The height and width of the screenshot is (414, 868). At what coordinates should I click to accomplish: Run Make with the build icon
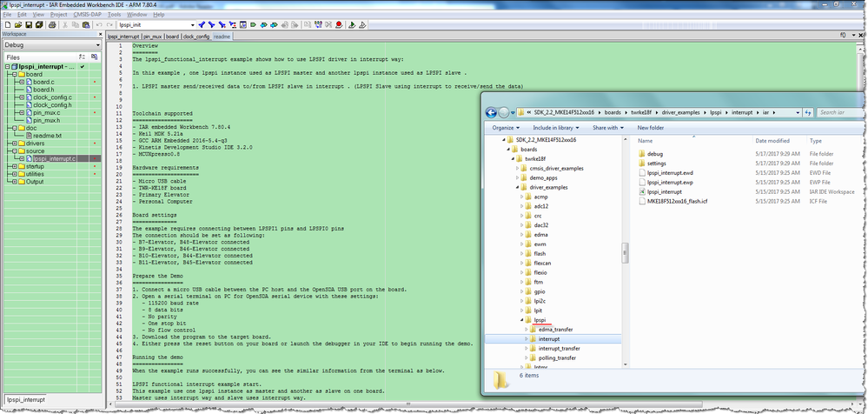(x=316, y=25)
